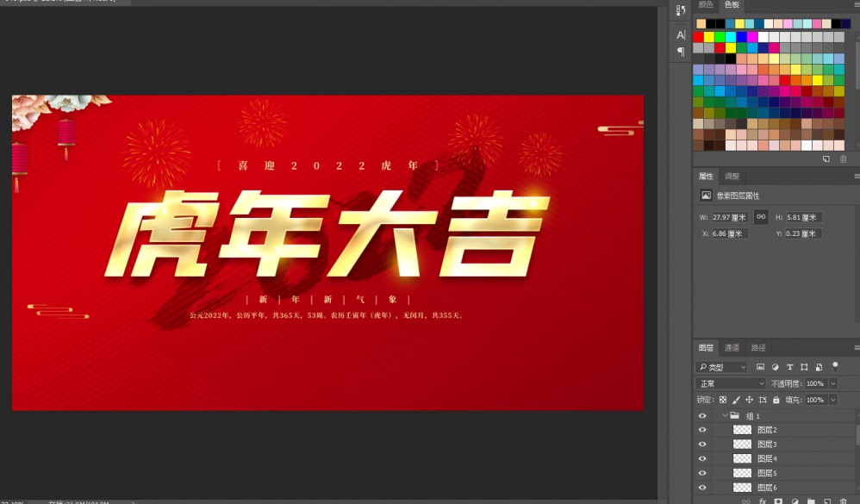
Task: Open the fx layer styles menu
Action: (x=763, y=500)
